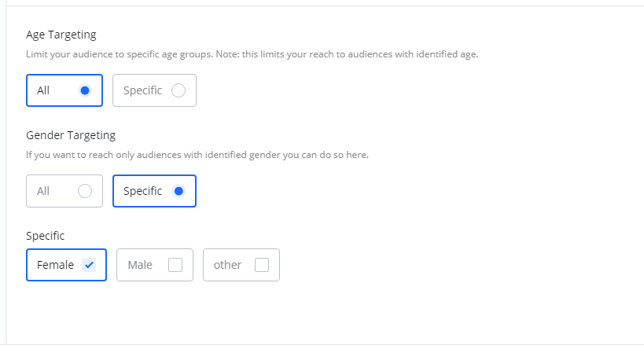Click the 'All' label text in Age Targeting
The height and width of the screenshot is (349, 644).
(43, 90)
